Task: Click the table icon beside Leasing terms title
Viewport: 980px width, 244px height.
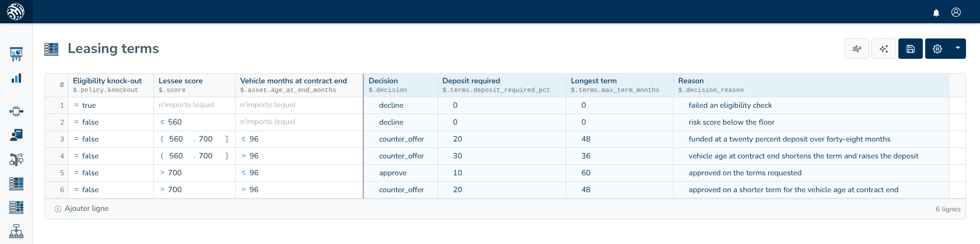Action: [51, 49]
